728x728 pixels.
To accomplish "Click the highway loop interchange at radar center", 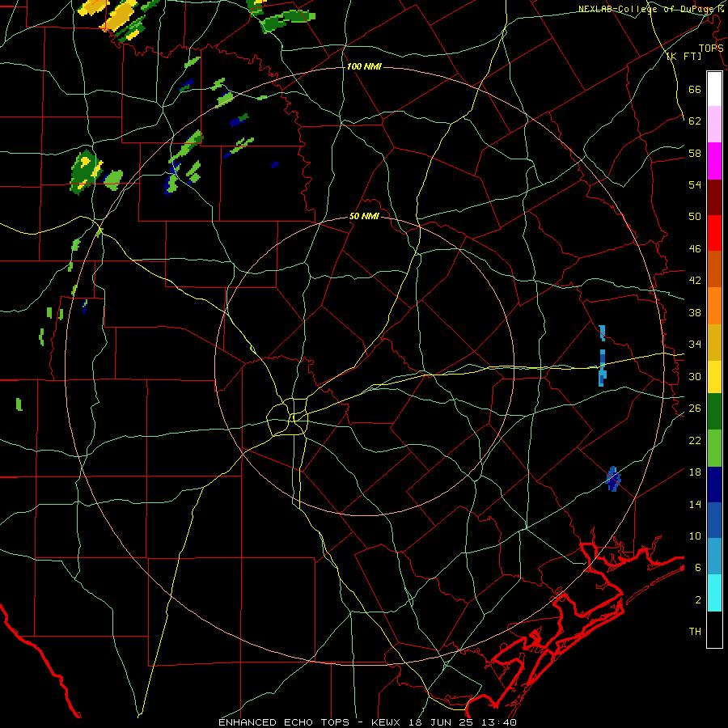I will pyautogui.click(x=287, y=415).
